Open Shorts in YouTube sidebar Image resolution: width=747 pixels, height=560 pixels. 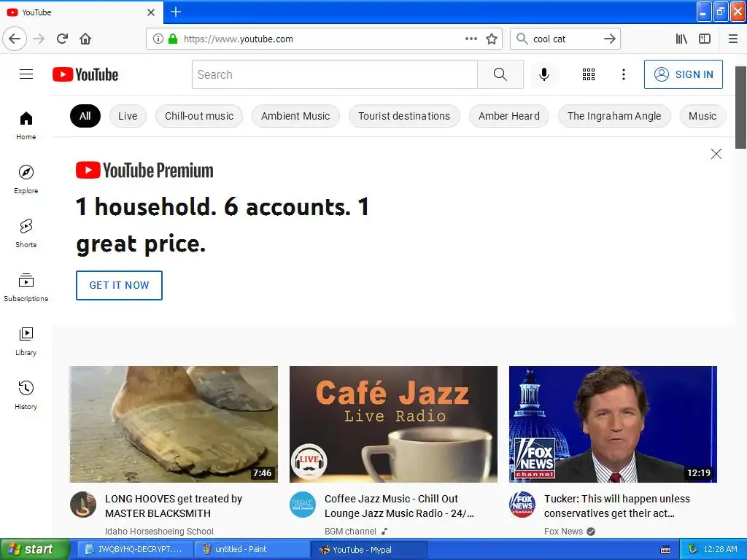pyautogui.click(x=26, y=233)
